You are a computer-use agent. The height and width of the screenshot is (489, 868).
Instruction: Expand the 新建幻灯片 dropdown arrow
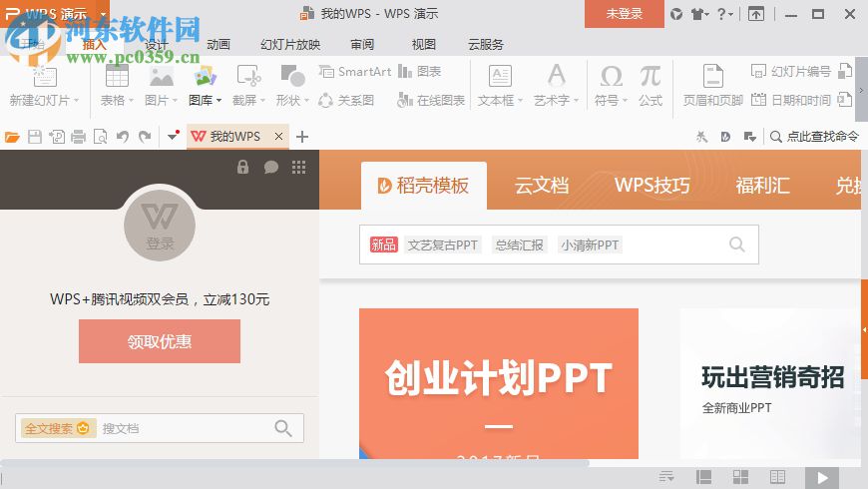(77, 100)
